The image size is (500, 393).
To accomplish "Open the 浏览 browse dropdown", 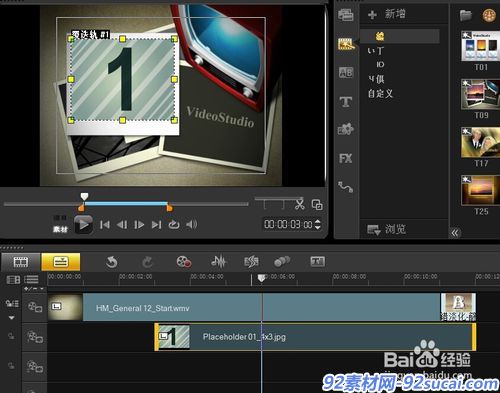I will pyautogui.click(x=387, y=229).
